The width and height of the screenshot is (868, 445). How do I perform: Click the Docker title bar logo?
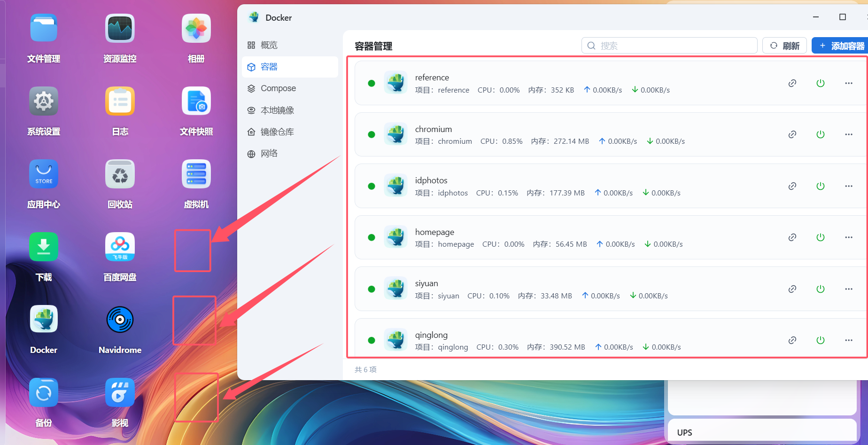click(254, 17)
